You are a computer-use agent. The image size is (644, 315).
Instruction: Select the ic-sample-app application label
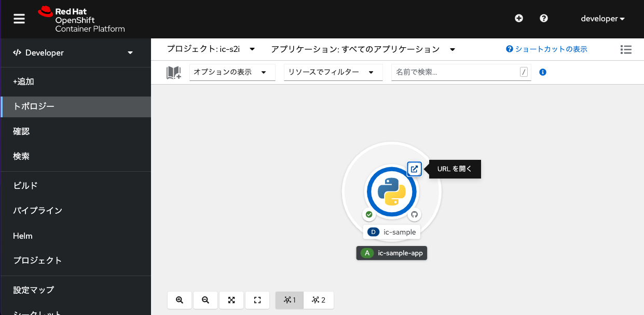(392, 253)
